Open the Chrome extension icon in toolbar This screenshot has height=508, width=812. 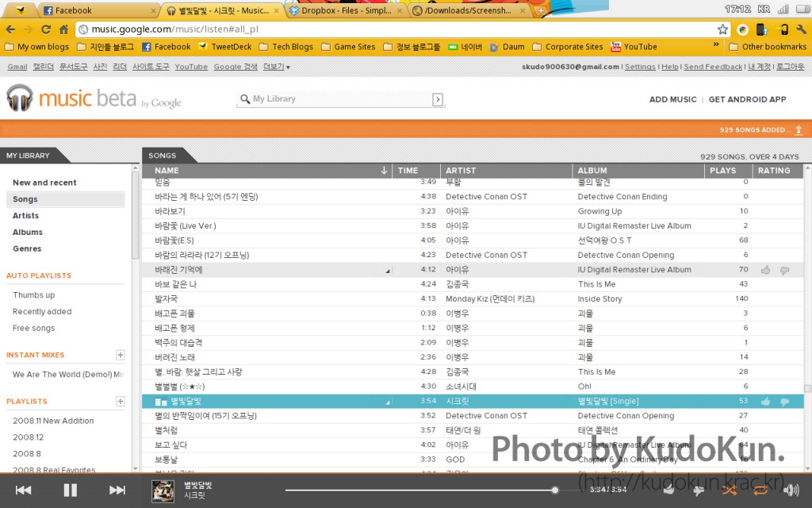click(x=742, y=29)
